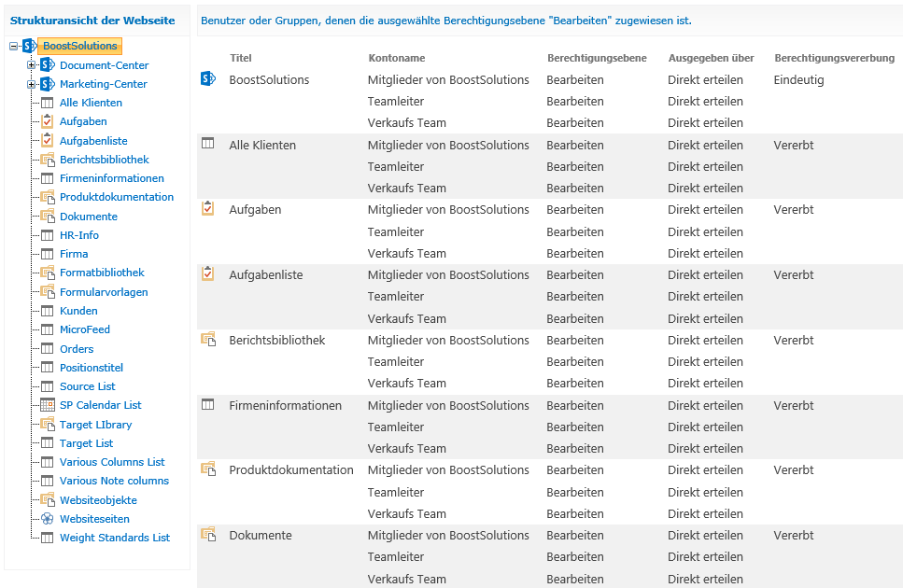Image resolution: width=903 pixels, height=588 pixels.
Task: Click the SP Calendar List calendar icon
Action: point(48,405)
